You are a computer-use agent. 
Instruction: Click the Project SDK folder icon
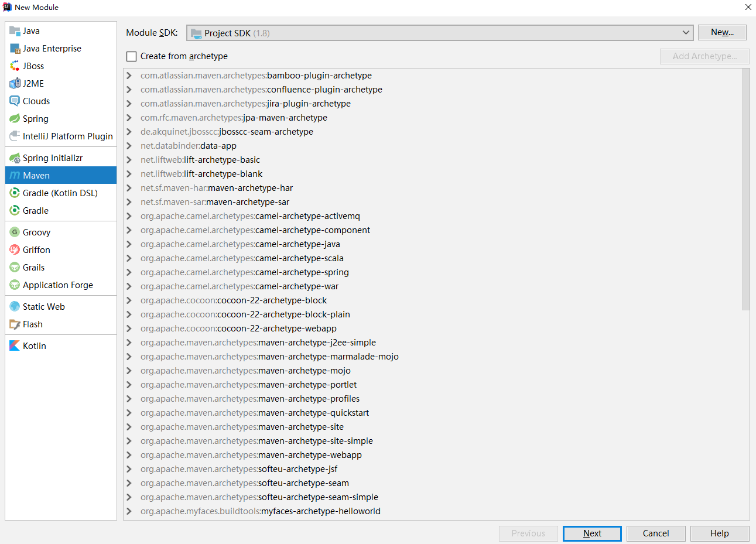pyautogui.click(x=196, y=33)
